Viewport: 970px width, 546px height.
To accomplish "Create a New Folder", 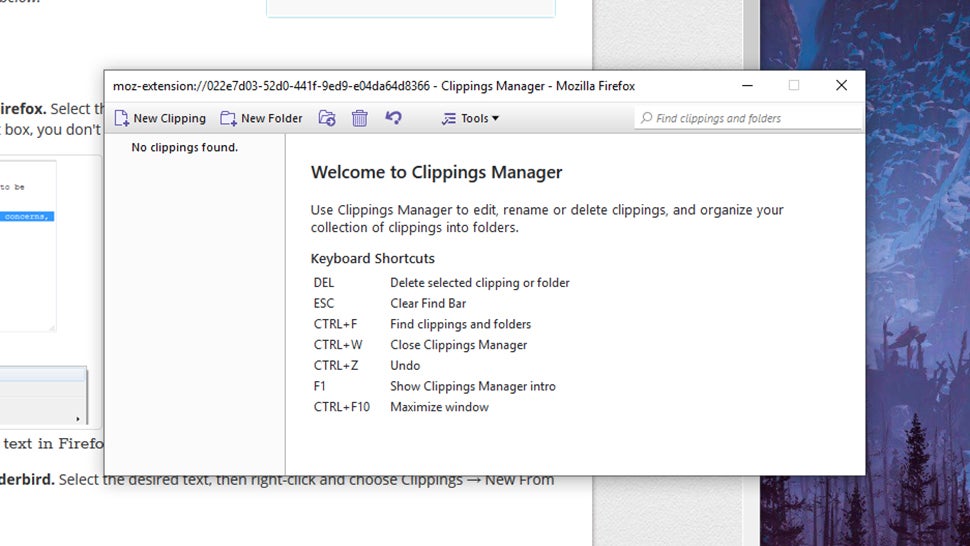I will point(262,118).
